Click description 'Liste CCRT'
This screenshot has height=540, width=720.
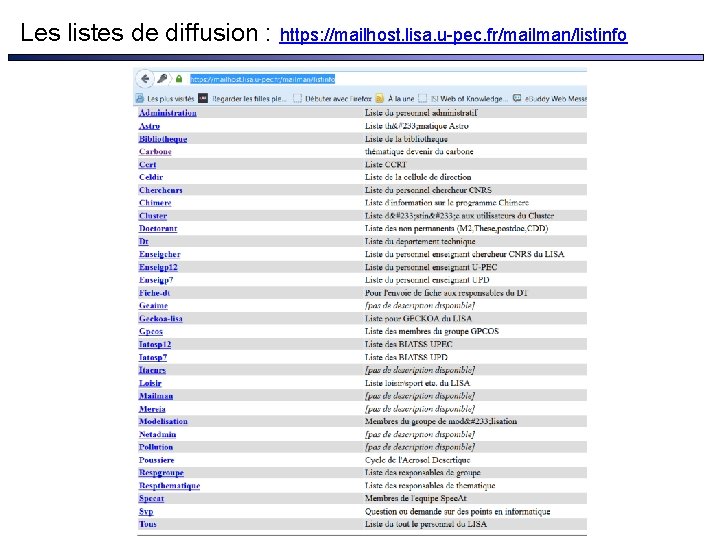(386, 164)
